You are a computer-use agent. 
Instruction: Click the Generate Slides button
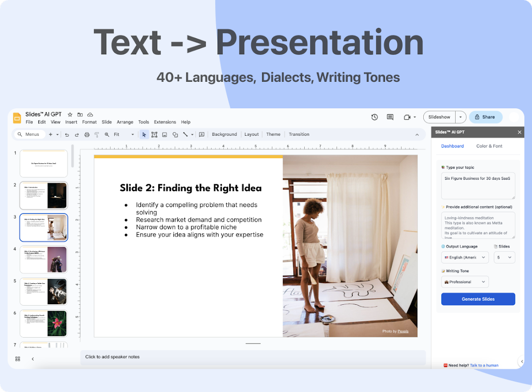coord(478,299)
